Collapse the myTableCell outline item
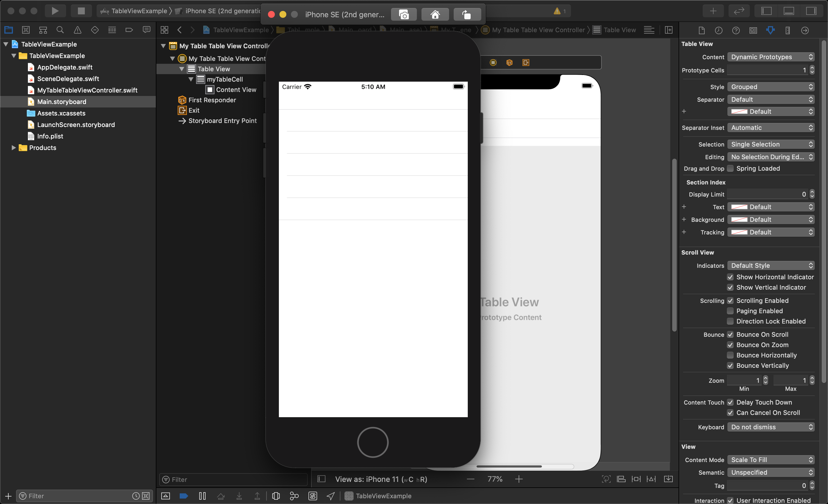This screenshot has width=828, height=504. (191, 79)
